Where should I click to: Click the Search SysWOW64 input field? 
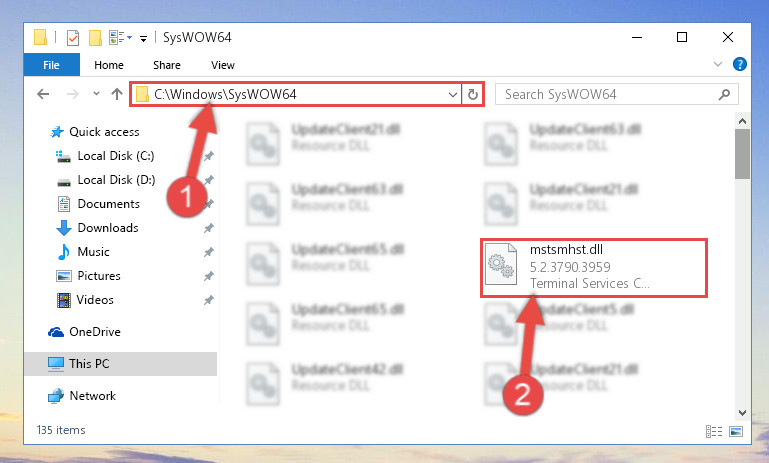(x=608, y=94)
